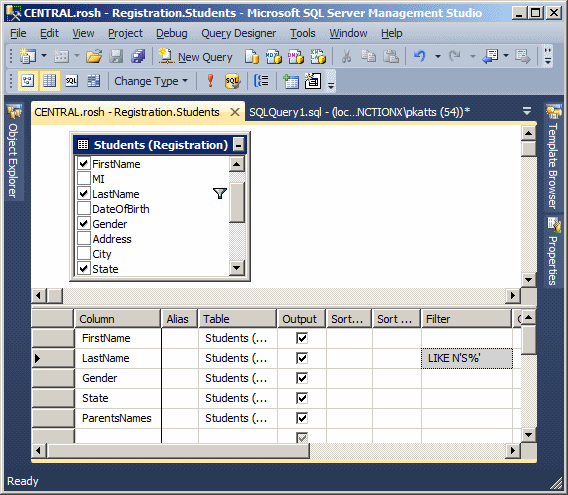
Task: Click the Verify SQL Syntax icon
Action: (232, 80)
